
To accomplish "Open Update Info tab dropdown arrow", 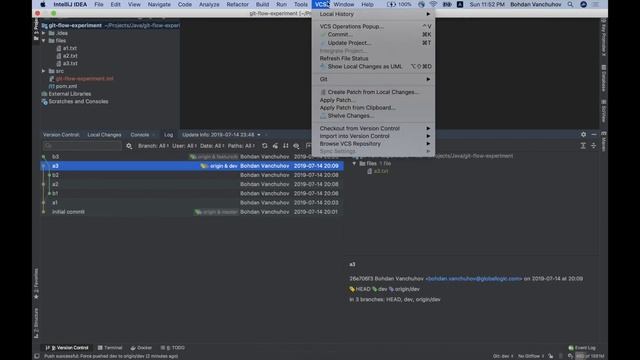I will [x=259, y=135].
